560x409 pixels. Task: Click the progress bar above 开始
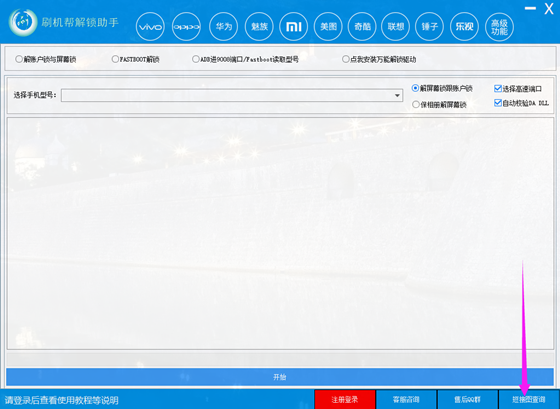pos(280,359)
